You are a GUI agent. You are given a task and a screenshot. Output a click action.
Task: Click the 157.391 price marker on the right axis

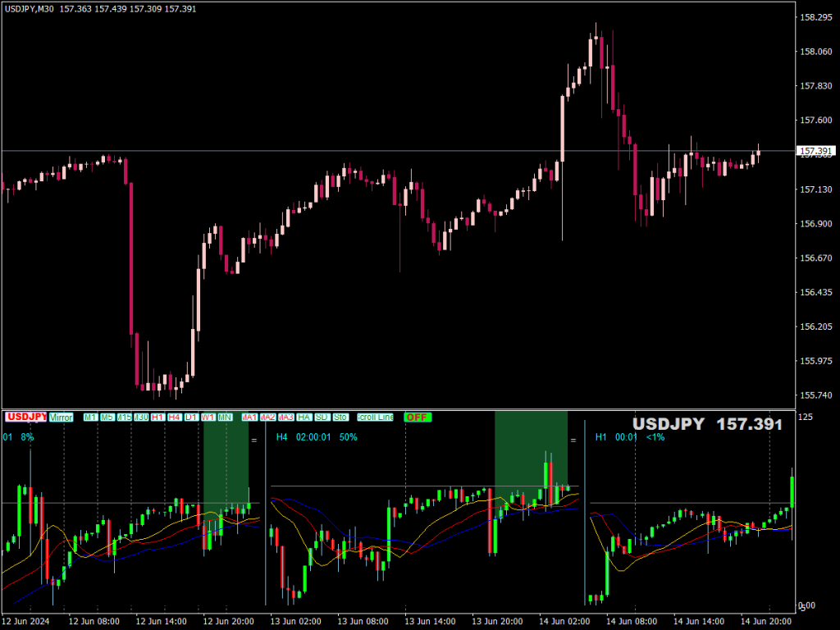click(x=815, y=151)
